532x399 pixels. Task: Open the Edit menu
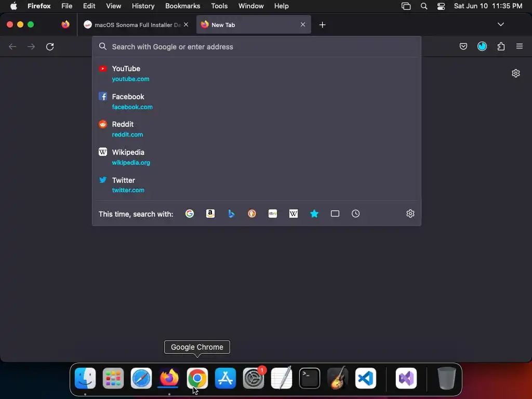[89, 6]
